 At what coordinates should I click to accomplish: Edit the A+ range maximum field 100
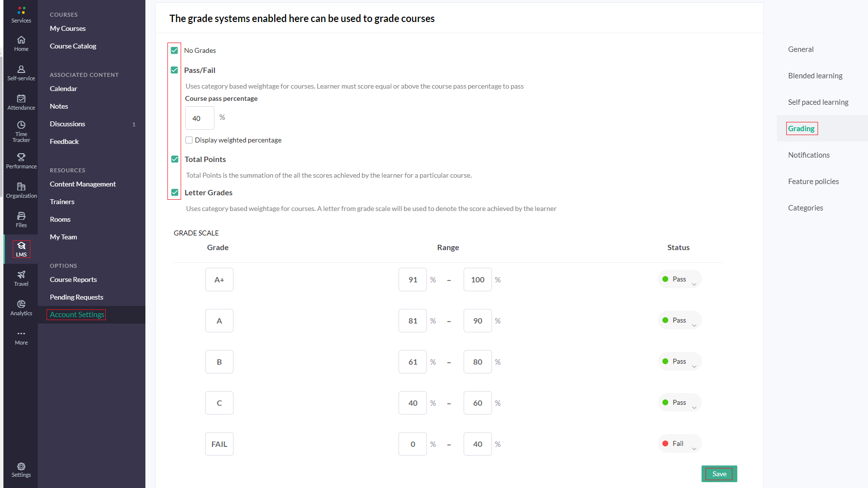[478, 279]
